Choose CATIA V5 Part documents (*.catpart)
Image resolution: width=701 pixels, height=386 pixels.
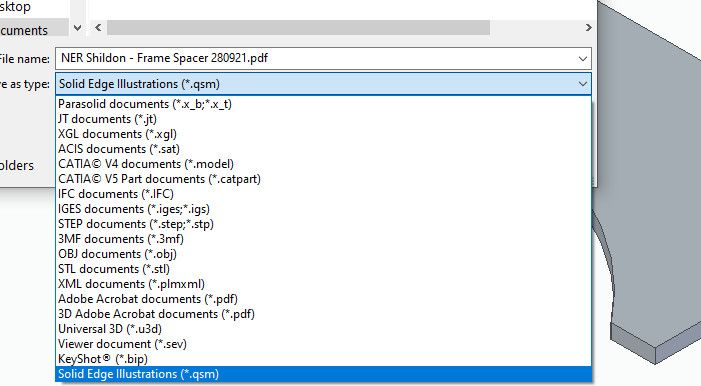[323, 179]
